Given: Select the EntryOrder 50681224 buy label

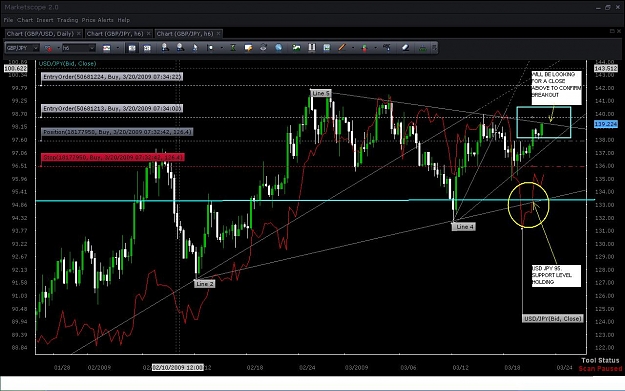Looking at the screenshot, I should (112, 77).
